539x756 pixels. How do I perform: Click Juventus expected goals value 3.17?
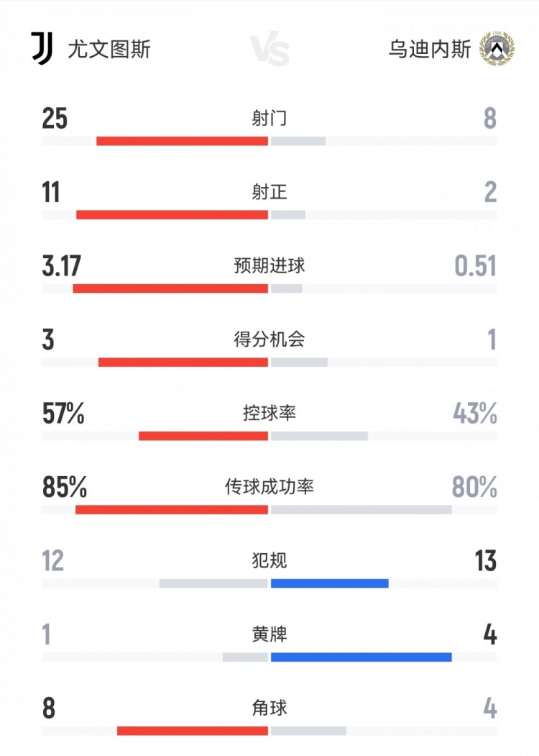61,266
